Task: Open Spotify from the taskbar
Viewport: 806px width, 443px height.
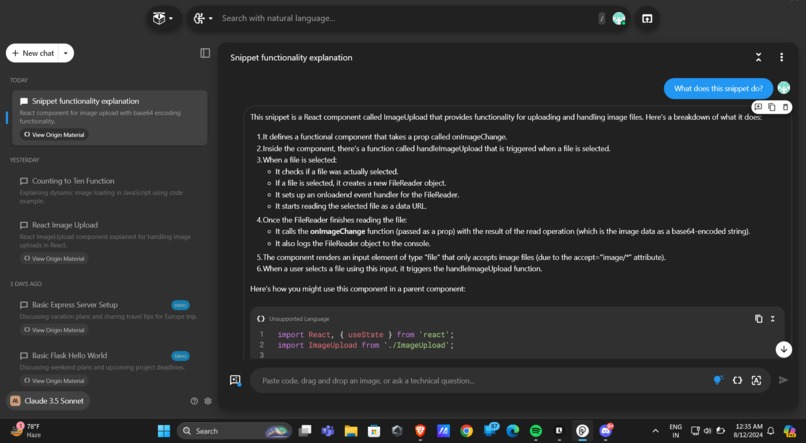Action: pos(536,431)
